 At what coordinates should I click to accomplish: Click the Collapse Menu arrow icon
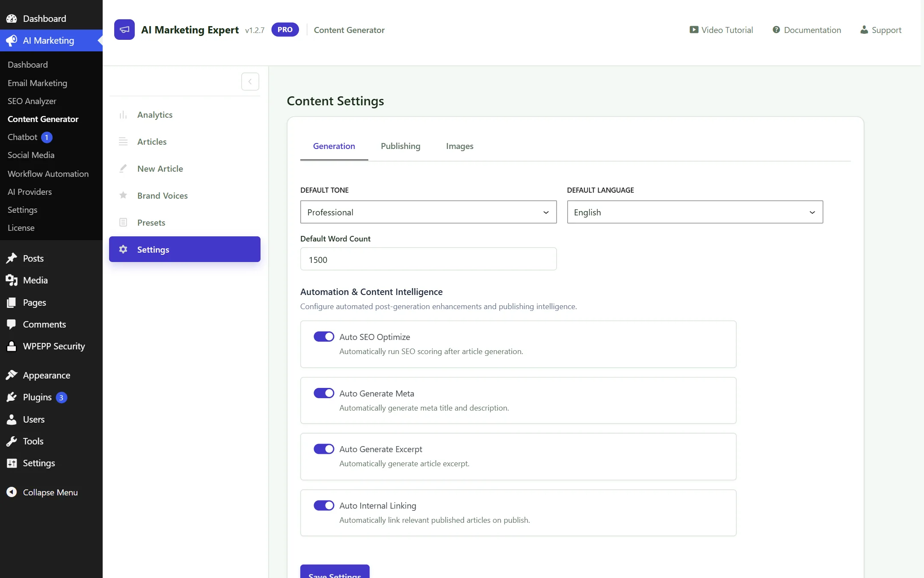[12, 492]
